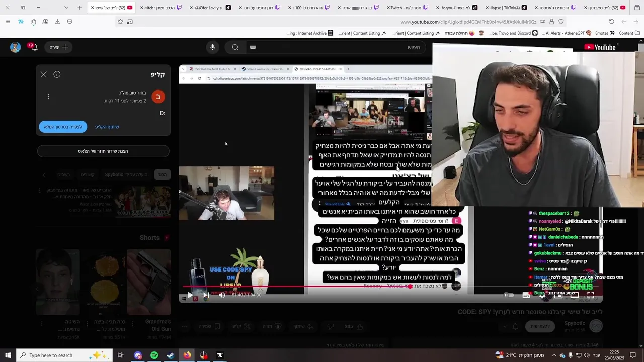Switch to miniplayer mode
The image size is (644, 362).
[558, 295]
